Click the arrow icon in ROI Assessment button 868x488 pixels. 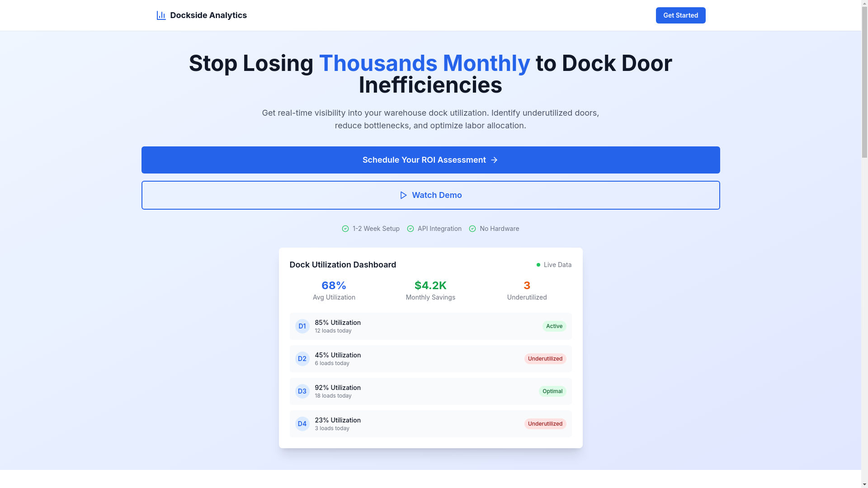point(494,160)
